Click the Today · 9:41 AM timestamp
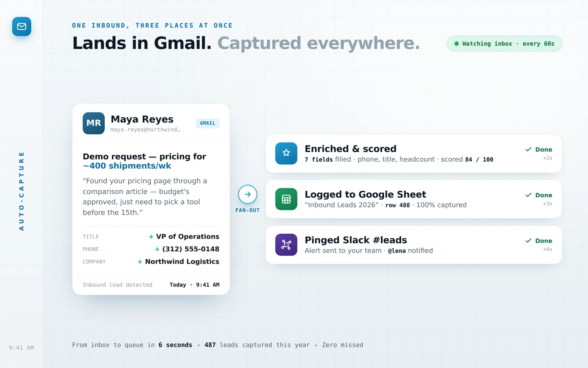This screenshot has height=368, width=588. click(x=194, y=285)
